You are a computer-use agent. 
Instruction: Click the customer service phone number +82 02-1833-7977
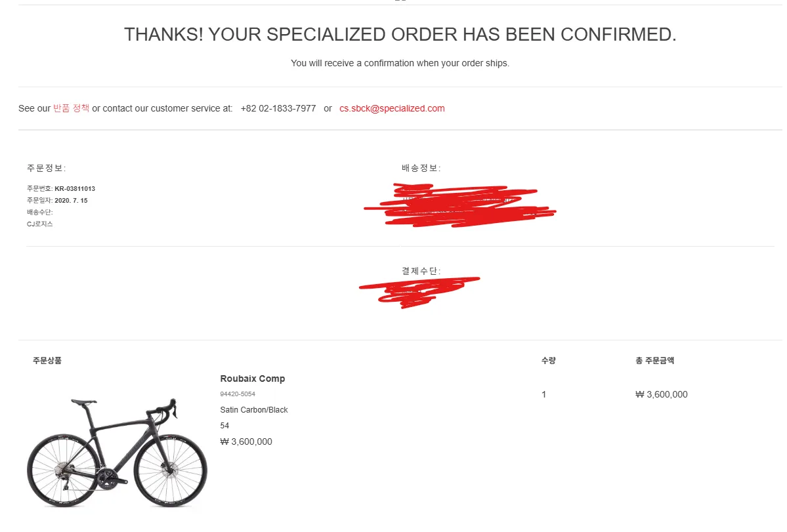pyautogui.click(x=278, y=108)
